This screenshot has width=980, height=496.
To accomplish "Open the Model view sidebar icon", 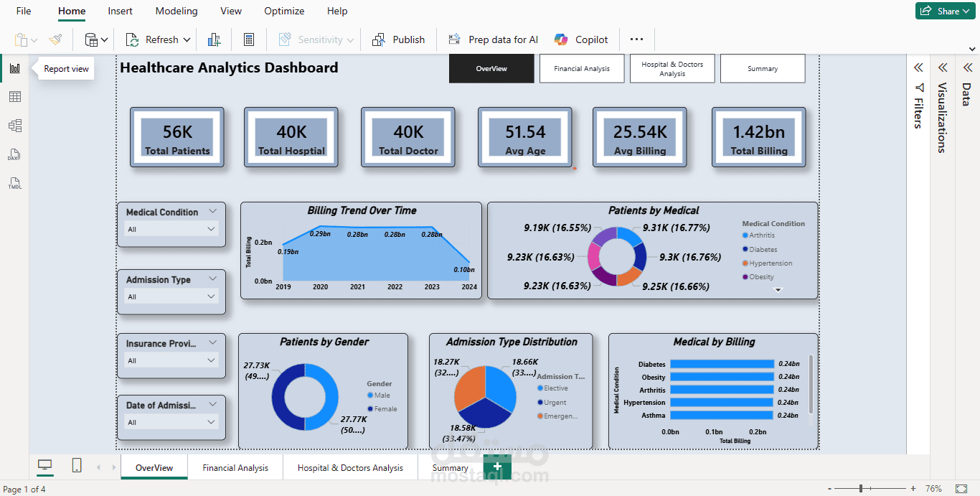I will click(x=14, y=126).
